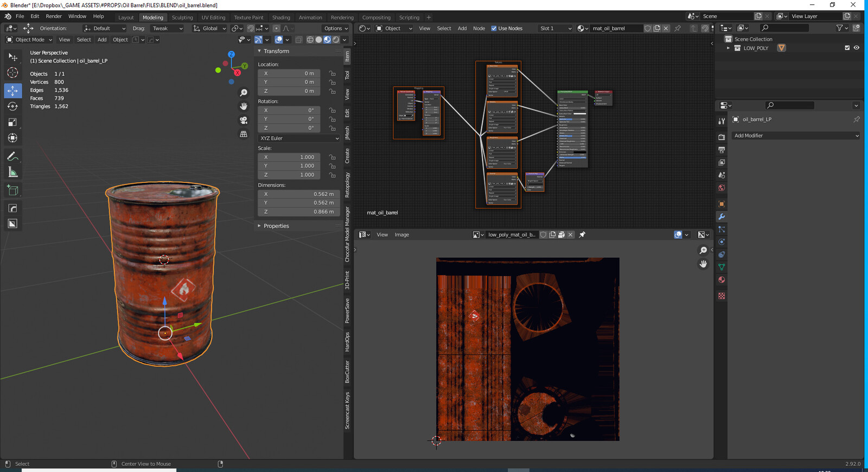Toggle LOW_POLY collection exclude checkbox

pyautogui.click(x=847, y=48)
